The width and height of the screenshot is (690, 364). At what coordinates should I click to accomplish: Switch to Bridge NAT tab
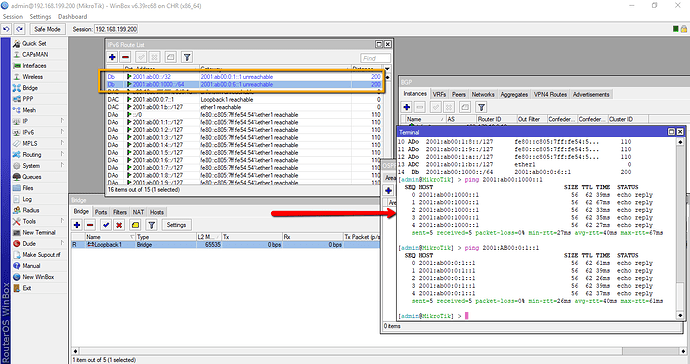[138, 212]
